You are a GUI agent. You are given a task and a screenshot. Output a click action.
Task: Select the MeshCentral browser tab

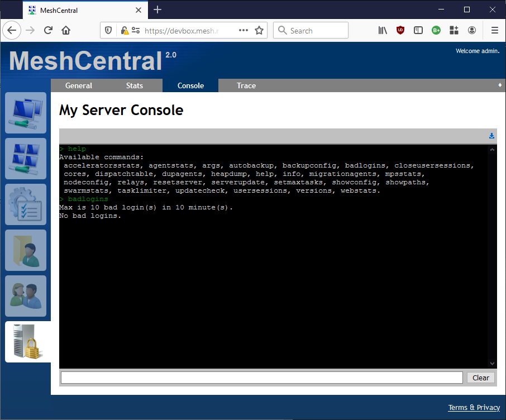[x=85, y=10]
